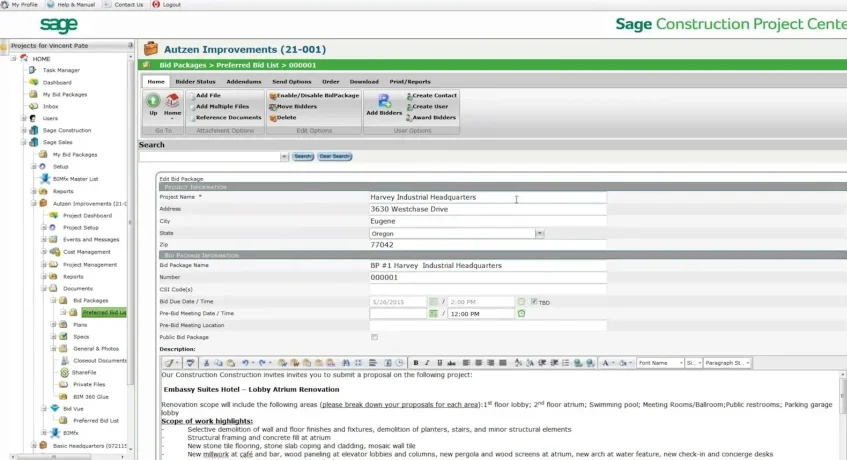Screen dimensions: 847x460
Task: Uncheck the TBD checkbox
Action: (534, 302)
